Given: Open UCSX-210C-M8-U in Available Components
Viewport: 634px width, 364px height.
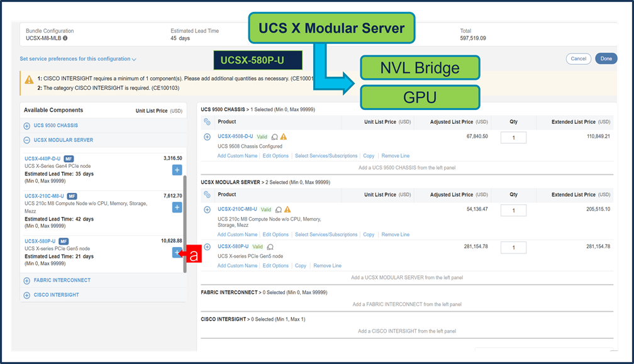Looking at the screenshot, I should (x=44, y=196).
